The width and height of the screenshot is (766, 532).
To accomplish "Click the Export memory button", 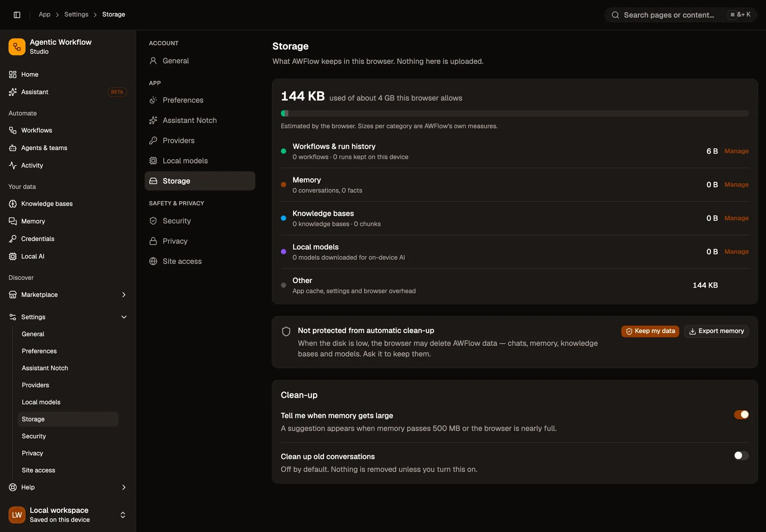I will (716, 331).
